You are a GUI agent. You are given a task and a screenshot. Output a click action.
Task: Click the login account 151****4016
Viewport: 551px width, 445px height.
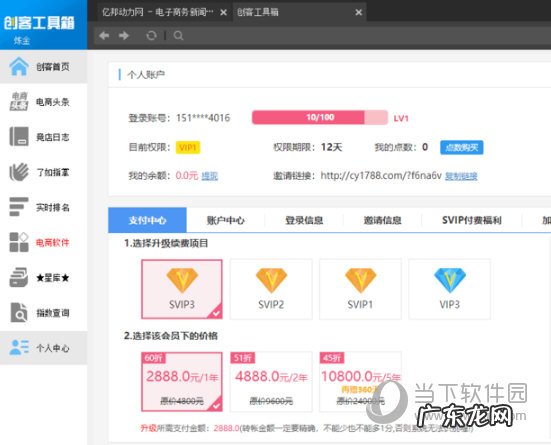pos(203,118)
